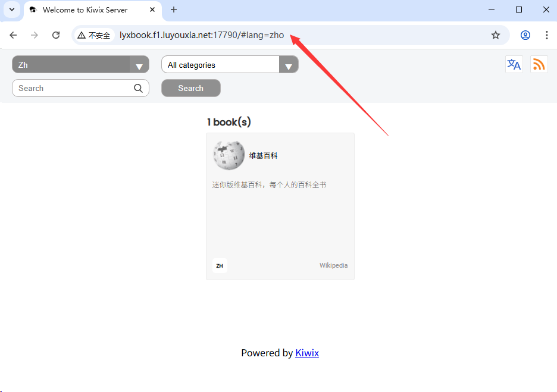
Task: Maximize the browser window
Action: pos(519,10)
